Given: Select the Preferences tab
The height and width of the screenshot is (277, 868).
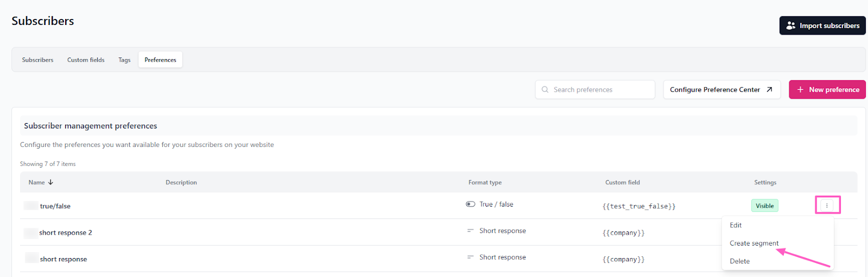Looking at the screenshot, I should (x=160, y=60).
